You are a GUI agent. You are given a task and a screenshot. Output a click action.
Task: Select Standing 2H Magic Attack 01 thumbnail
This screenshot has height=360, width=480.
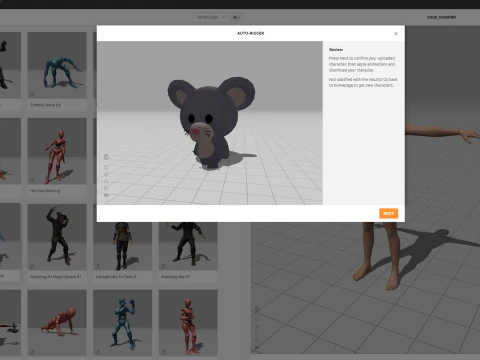(57, 237)
